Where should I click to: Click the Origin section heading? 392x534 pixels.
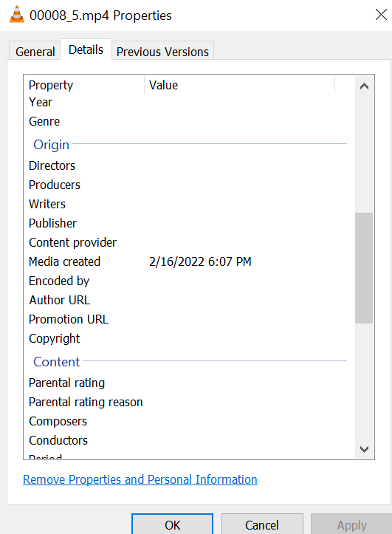(x=52, y=145)
